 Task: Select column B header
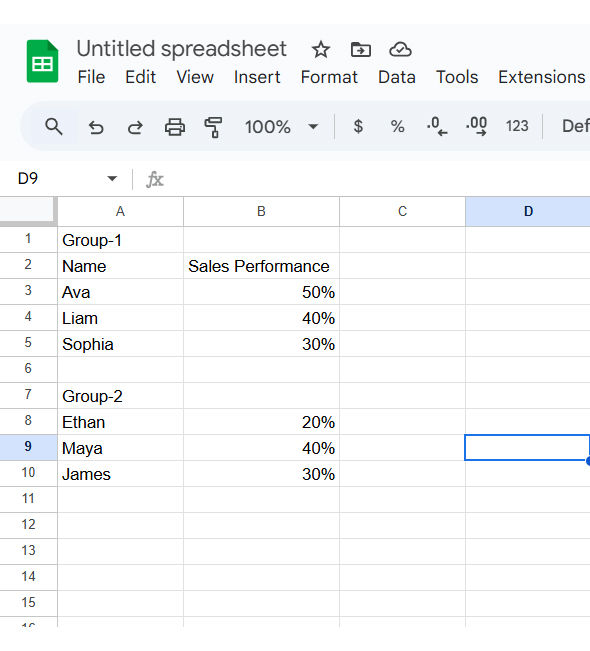coord(261,212)
